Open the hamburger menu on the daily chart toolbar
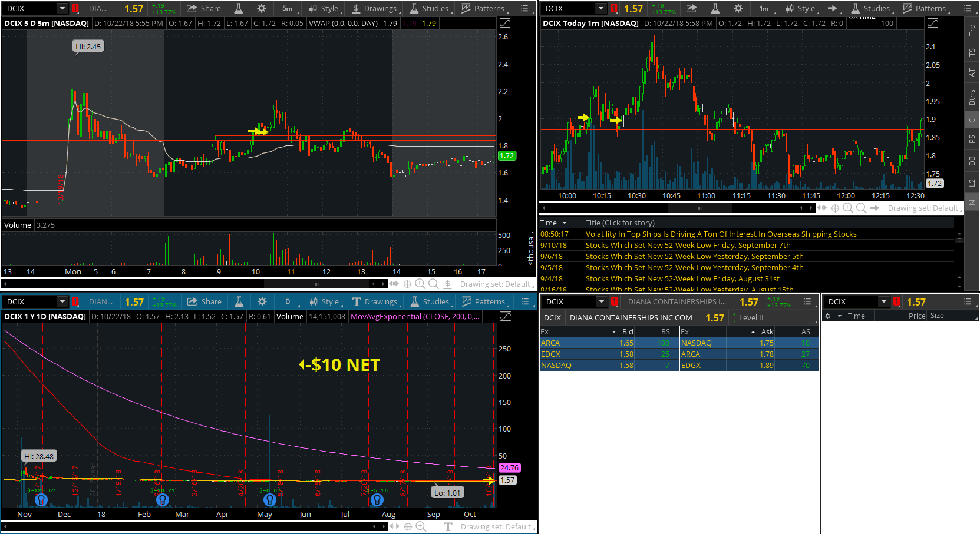980x534 pixels. pos(525,301)
